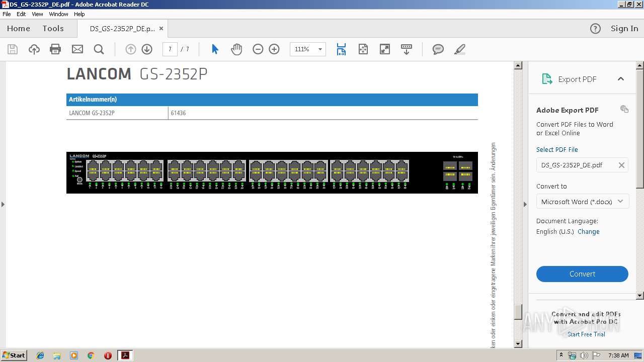Image resolution: width=644 pixels, height=362 pixels.
Task: Collapse the right tools pane arrow
Action: (525, 204)
